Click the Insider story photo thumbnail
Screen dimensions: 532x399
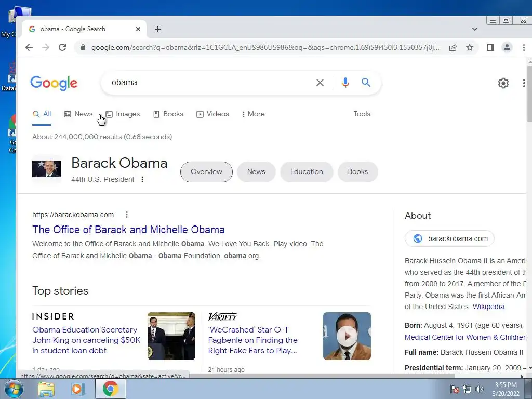[171, 336]
